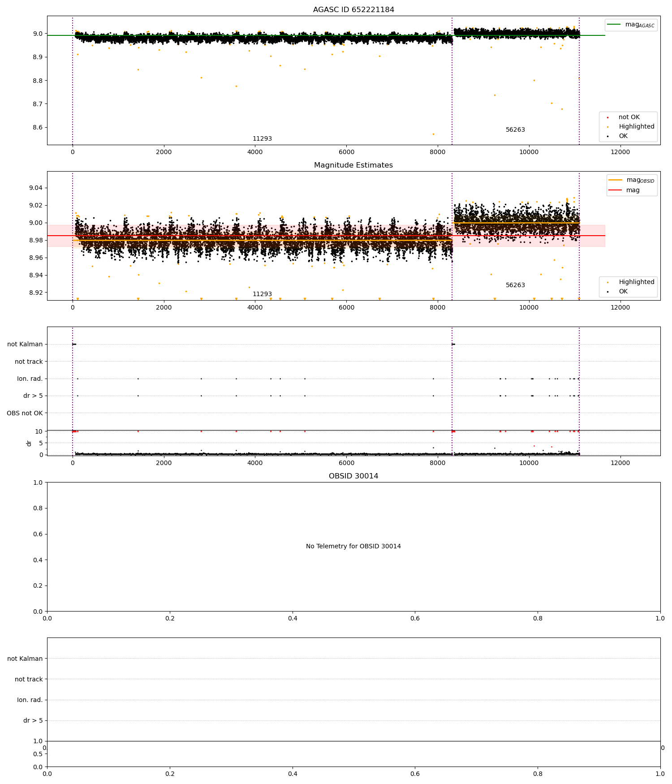Click the '10' tick on the dr axis
The image size is (672, 784).
[x=39, y=431]
